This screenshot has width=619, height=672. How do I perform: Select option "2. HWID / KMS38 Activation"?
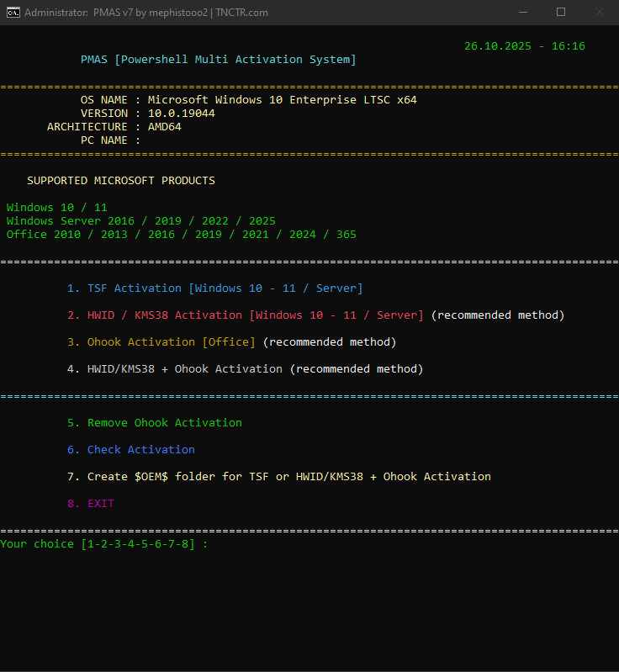pos(315,315)
